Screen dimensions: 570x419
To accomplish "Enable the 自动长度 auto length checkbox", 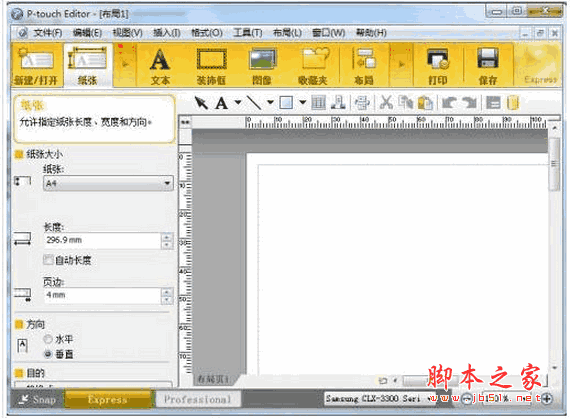I will [x=48, y=260].
